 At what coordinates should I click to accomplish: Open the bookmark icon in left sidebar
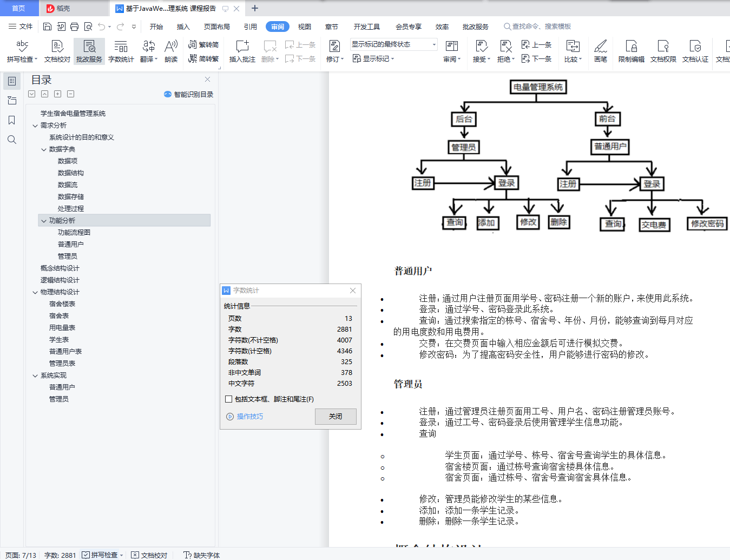(12, 120)
